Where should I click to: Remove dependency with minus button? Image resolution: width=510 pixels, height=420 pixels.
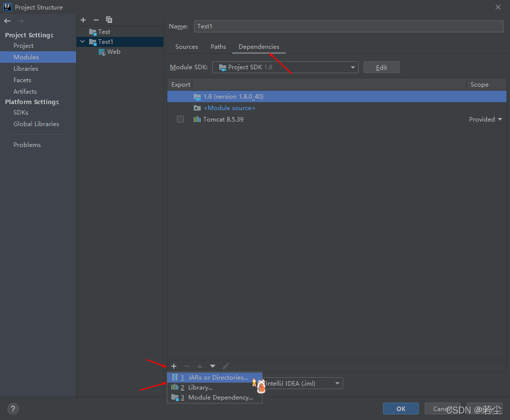click(187, 366)
